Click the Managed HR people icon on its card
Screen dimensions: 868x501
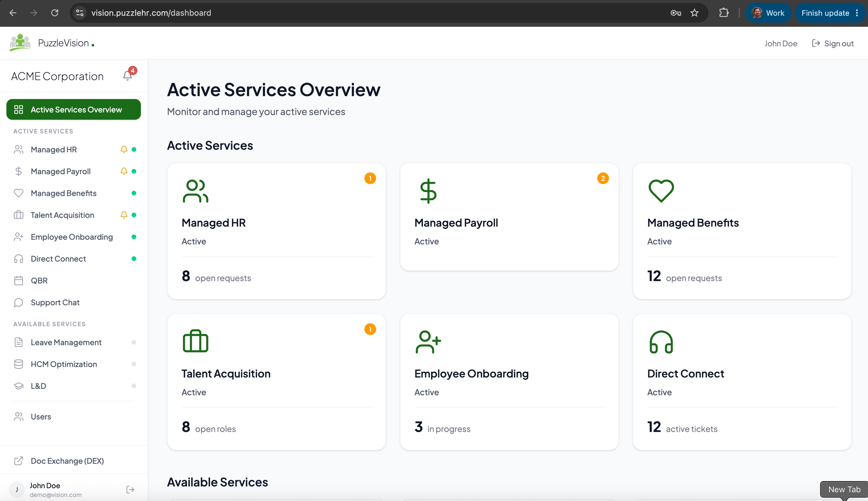tap(195, 191)
